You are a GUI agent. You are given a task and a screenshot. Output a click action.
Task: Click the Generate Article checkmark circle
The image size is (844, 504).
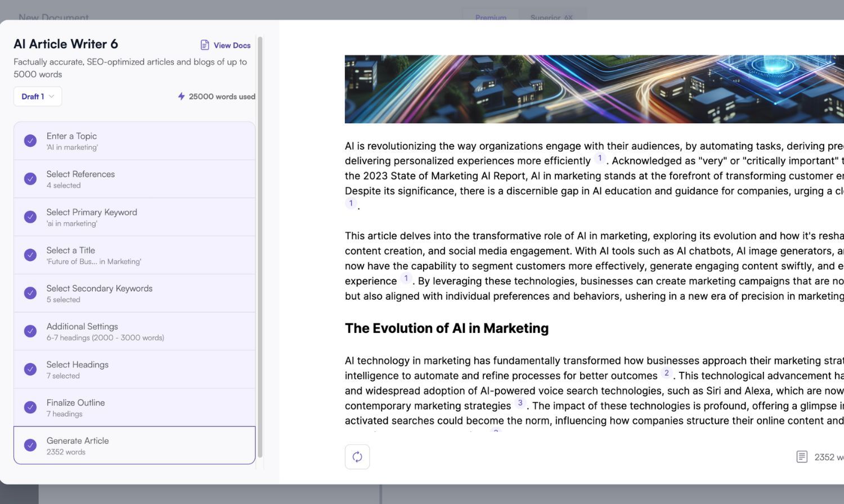(30, 445)
